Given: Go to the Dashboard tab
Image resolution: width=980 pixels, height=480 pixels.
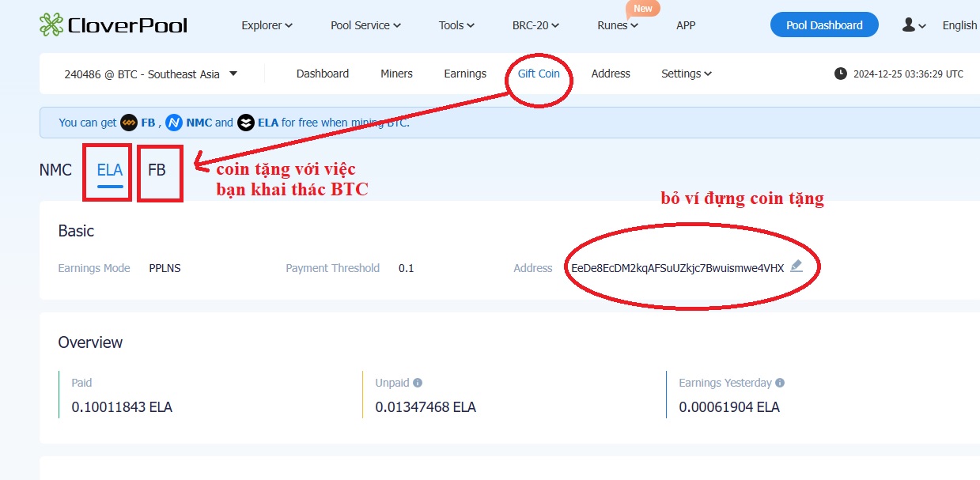Looking at the screenshot, I should tap(323, 74).
